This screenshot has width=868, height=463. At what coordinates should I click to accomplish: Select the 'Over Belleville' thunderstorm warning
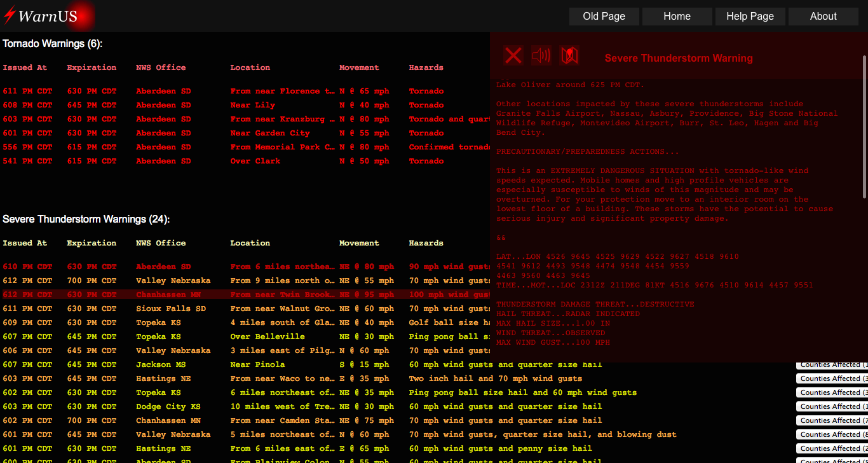(268, 336)
